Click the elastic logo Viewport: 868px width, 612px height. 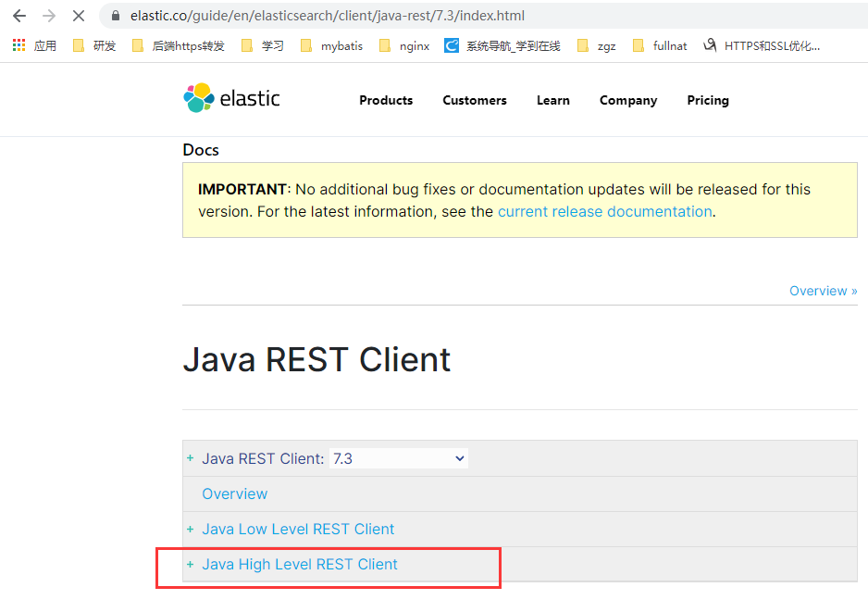pos(231,98)
